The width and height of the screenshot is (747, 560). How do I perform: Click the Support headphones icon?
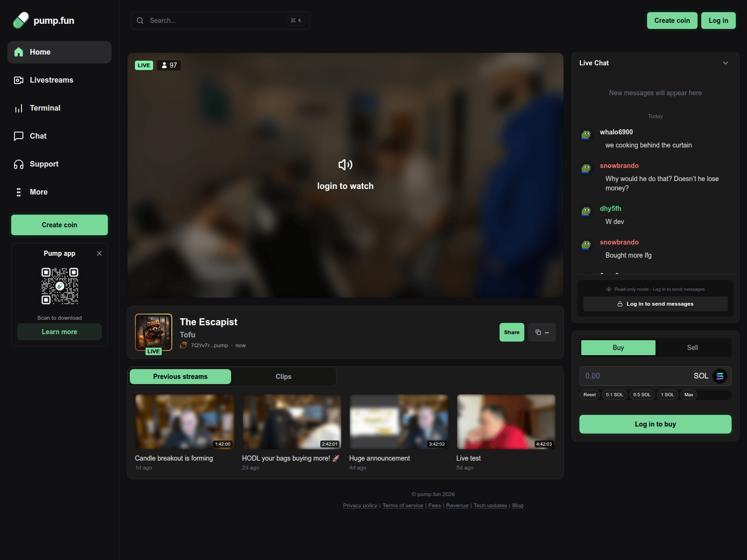point(19,164)
